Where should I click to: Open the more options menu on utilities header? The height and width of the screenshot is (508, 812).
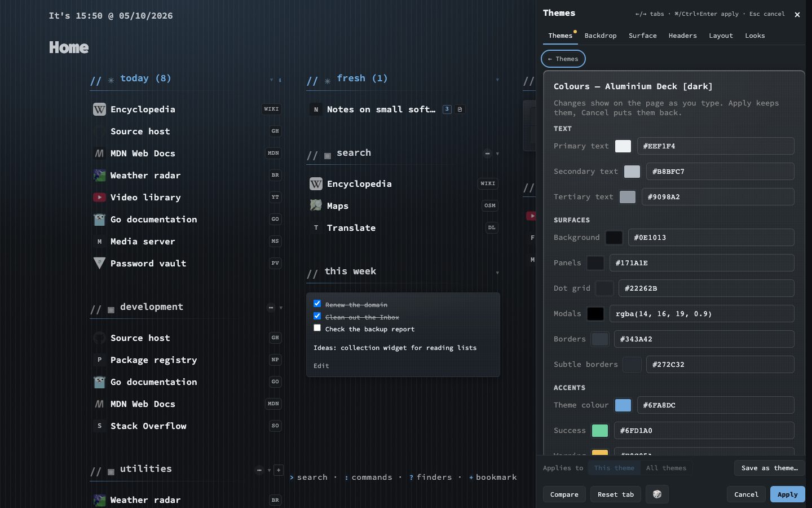(259, 470)
